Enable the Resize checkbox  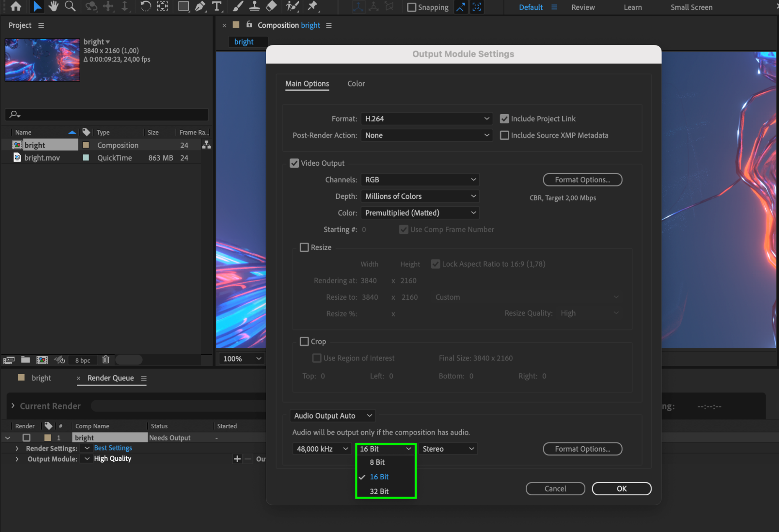[304, 247]
